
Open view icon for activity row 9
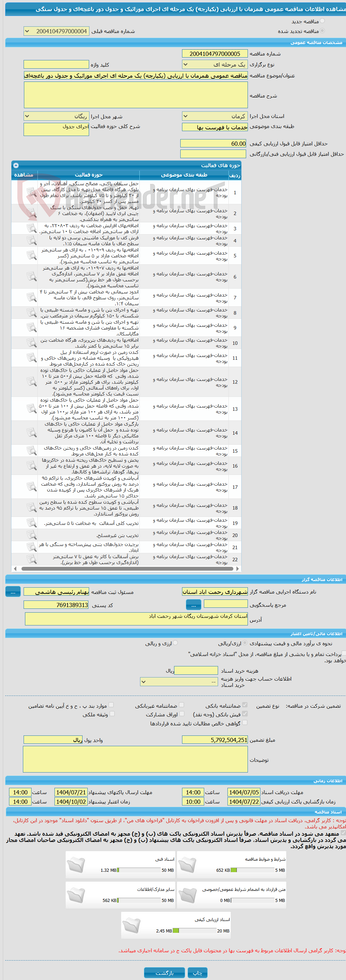[x=32, y=327]
